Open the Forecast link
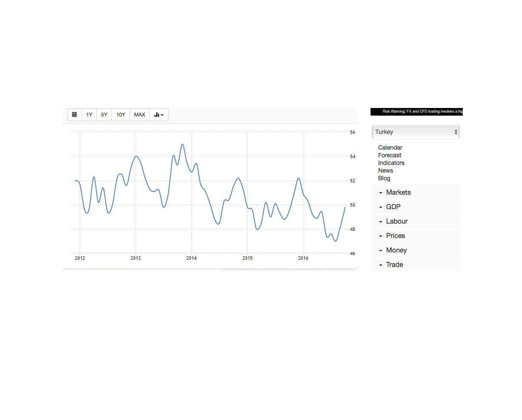This screenshot has height=420, width=522. (x=390, y=155)
